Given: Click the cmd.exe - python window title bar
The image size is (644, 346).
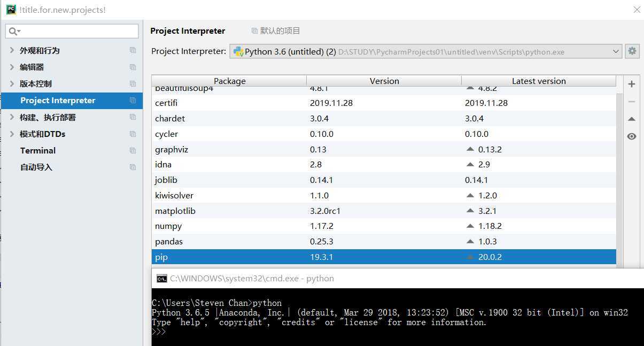Looking at the screenshot, I should (x=398, y=279).
